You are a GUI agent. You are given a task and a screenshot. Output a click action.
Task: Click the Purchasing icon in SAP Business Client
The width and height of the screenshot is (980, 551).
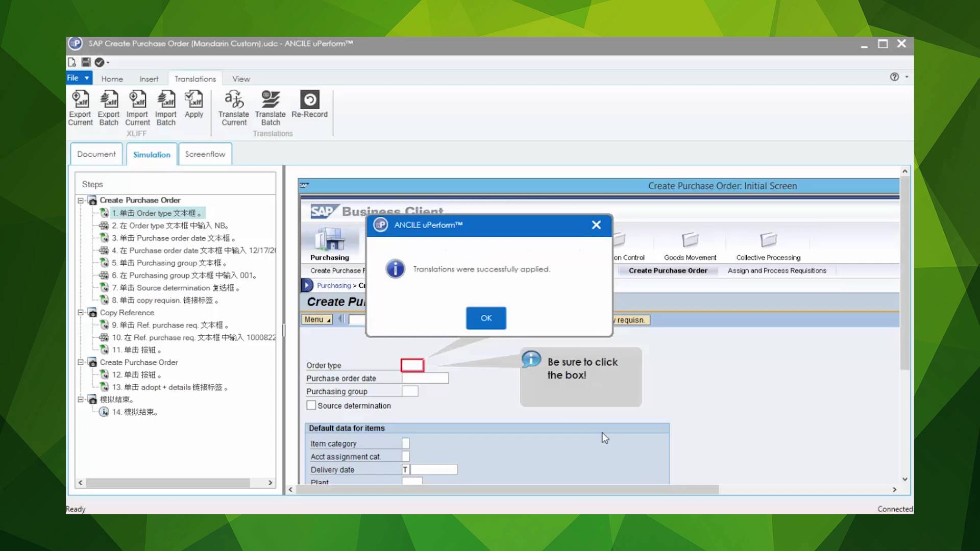pyautogui.click(x=330, y=239)
